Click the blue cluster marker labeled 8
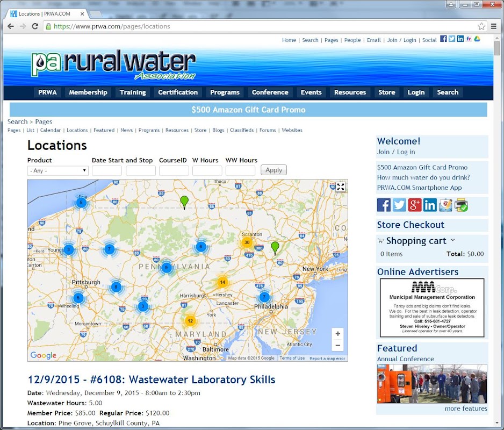The height and width of the screenshot is (430, 504). click(116, 286)
